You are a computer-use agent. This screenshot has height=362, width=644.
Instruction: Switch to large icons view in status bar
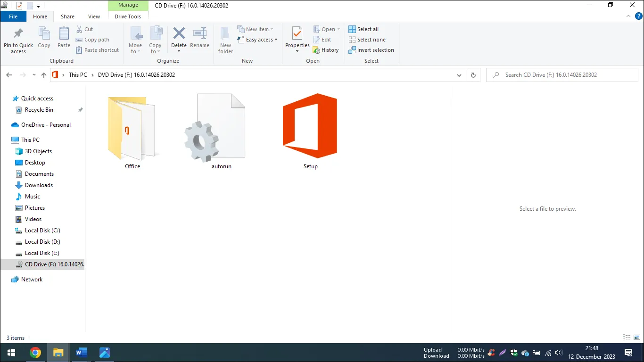click(x=637, y=337)
